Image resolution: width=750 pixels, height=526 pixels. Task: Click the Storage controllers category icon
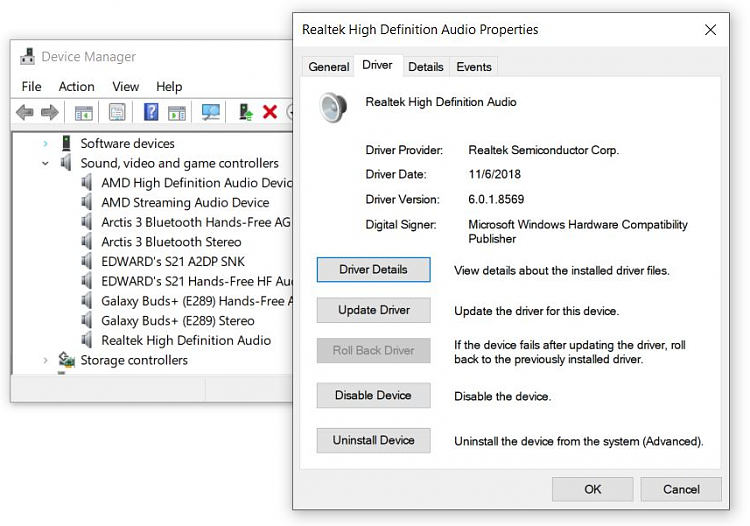click(66, 360)
